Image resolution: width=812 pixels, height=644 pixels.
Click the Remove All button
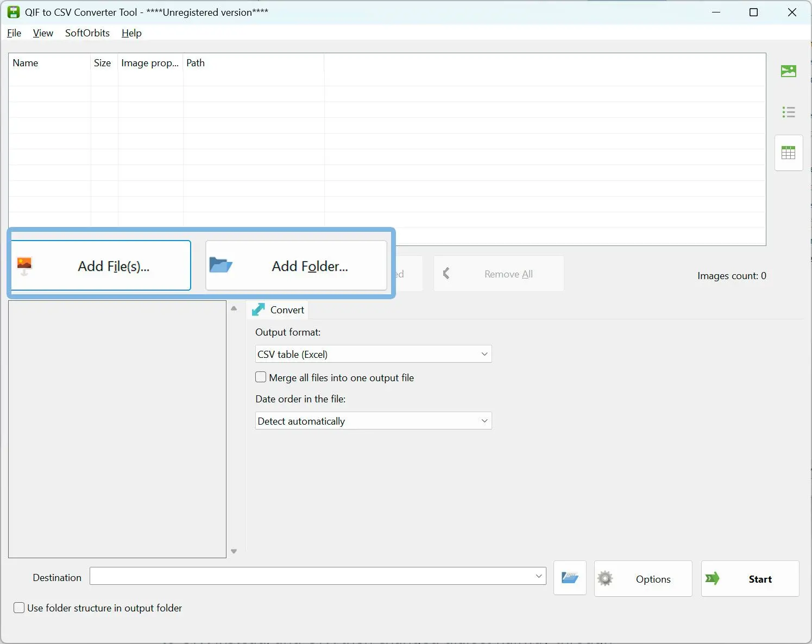coord(499,274)
